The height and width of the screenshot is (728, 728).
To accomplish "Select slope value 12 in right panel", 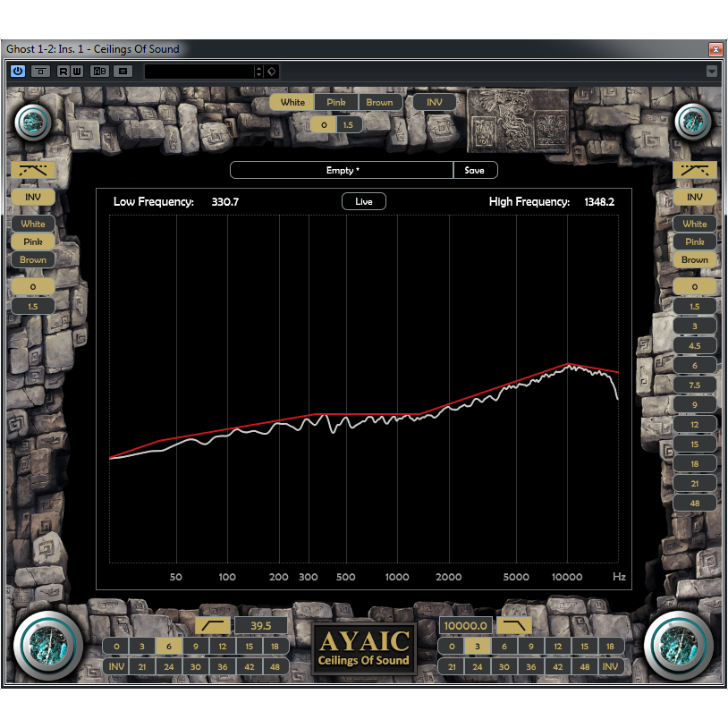I will pos(695,424).
